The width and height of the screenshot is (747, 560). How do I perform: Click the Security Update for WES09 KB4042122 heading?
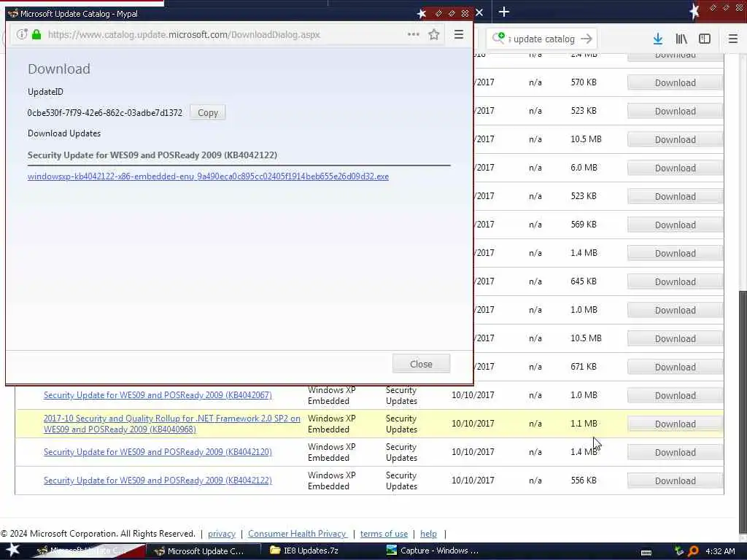(x=152, y=155)
